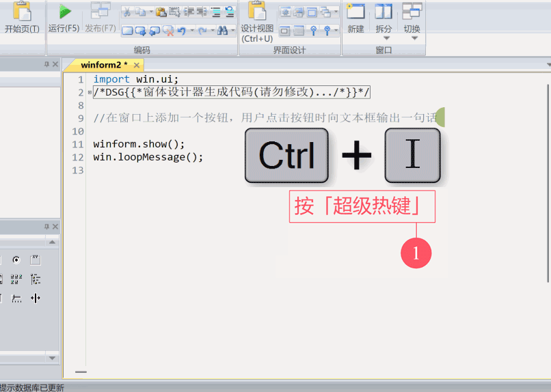Open the Switch (切换) window dropdown
The width and height of the screenshot is (551, 392).
(412, 38)
